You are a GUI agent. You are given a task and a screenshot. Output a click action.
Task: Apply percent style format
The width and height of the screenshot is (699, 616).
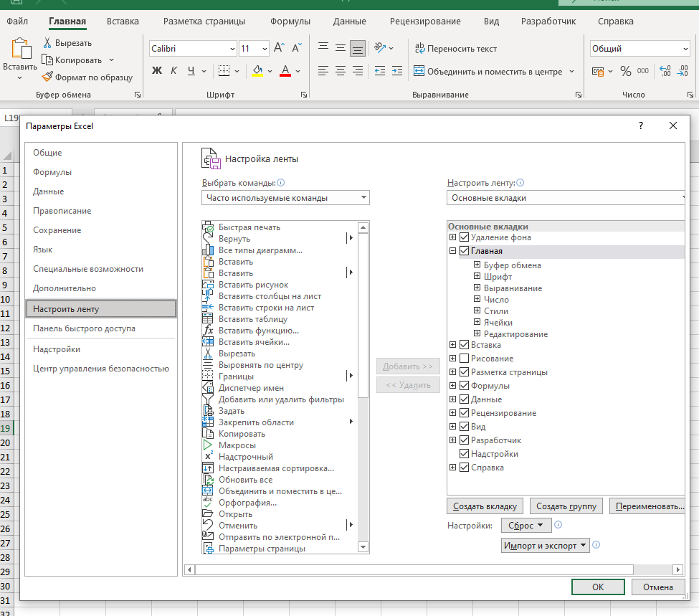[626, 71]
